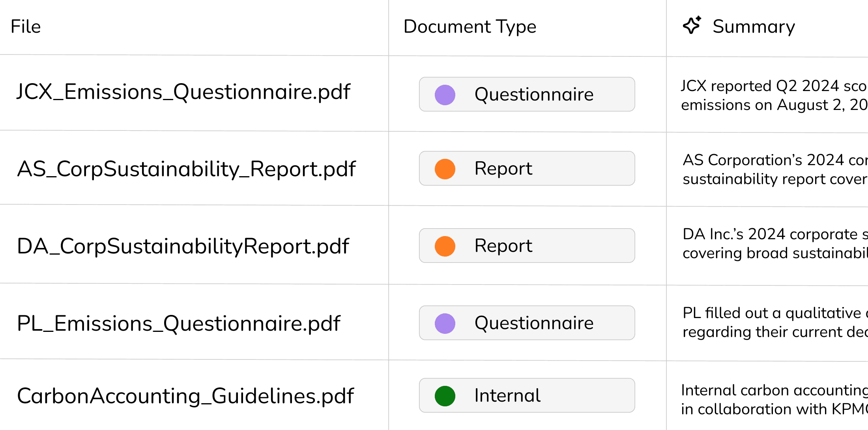Open the Internal type dropdown for CarbonAccounting_Guidelines
The height and width of the screenshot is (430, 868).
pos(527,395)
